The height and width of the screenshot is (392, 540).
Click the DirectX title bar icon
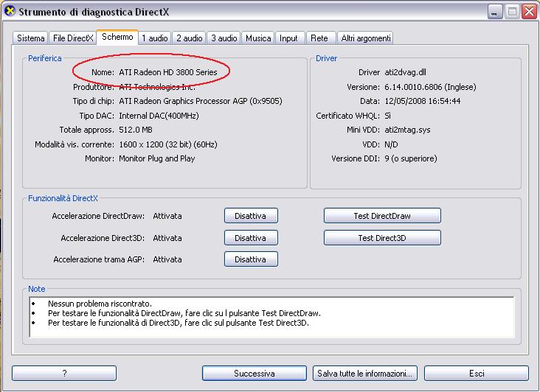(x=10, y=11)
